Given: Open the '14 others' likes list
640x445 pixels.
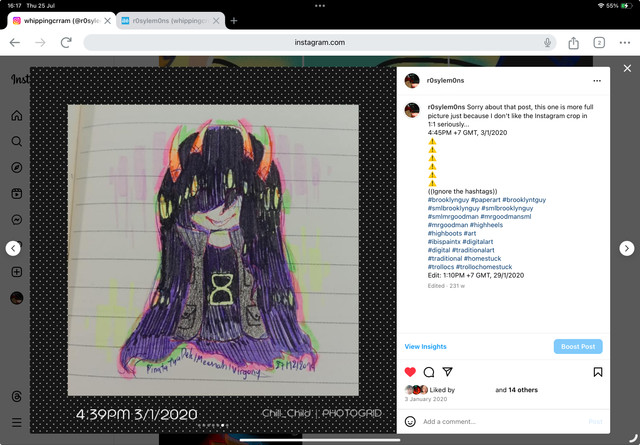Looking at the screenshot, I should (523, 390).
